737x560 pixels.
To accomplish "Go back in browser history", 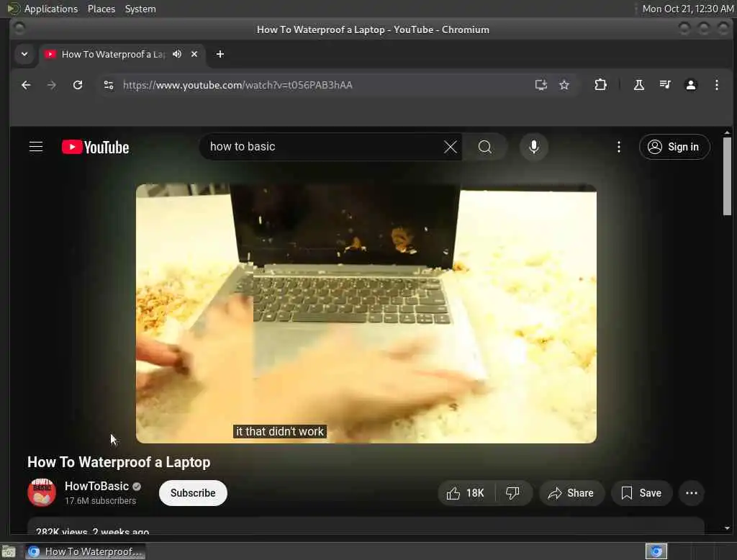I will 27,85.
